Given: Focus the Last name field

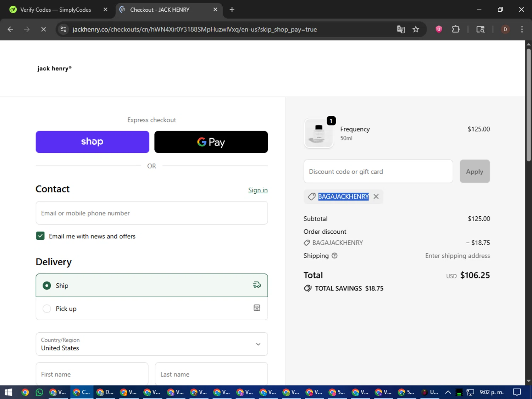Looking at the screenshot, I should 211,374.
